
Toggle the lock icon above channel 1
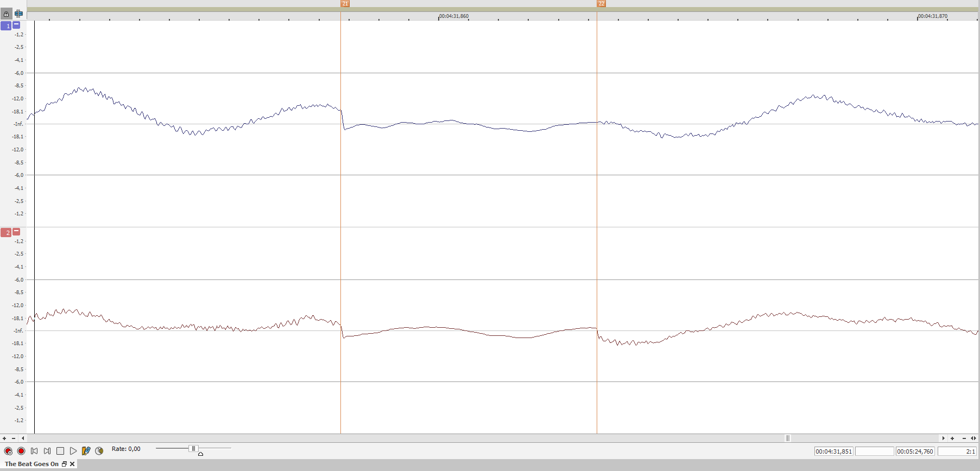7,14
